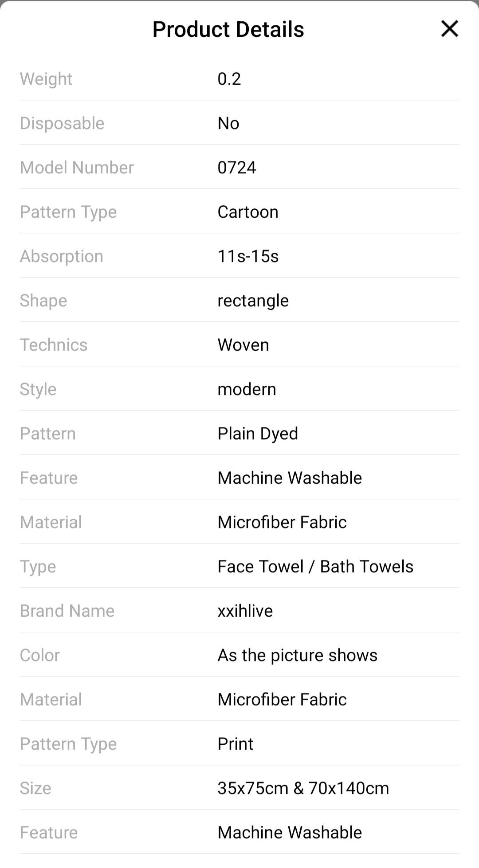Select the Weight value 0.2
479x868 pixels.
pos(229,79)
